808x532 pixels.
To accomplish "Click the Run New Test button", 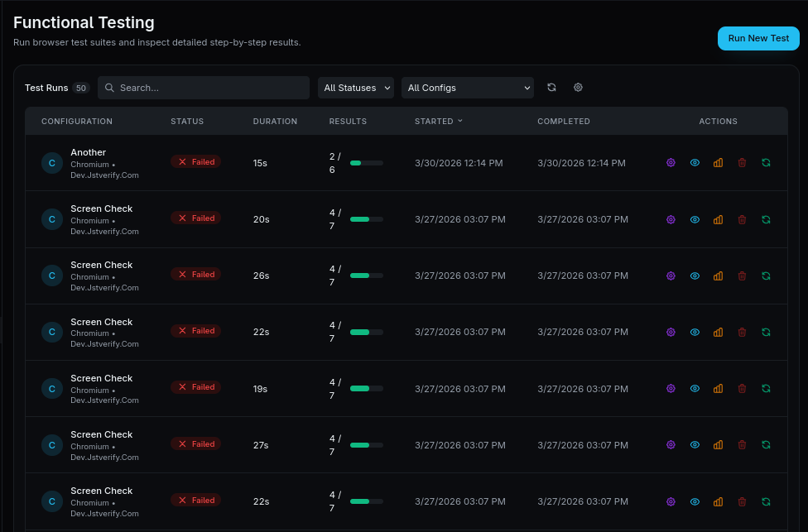I will point(758,38).
